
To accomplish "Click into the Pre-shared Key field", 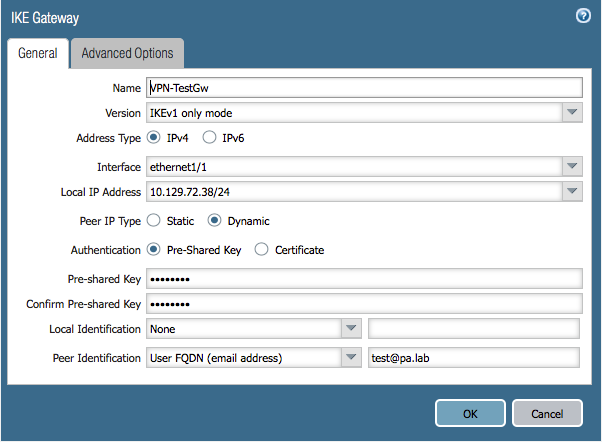I will [364, 279].
